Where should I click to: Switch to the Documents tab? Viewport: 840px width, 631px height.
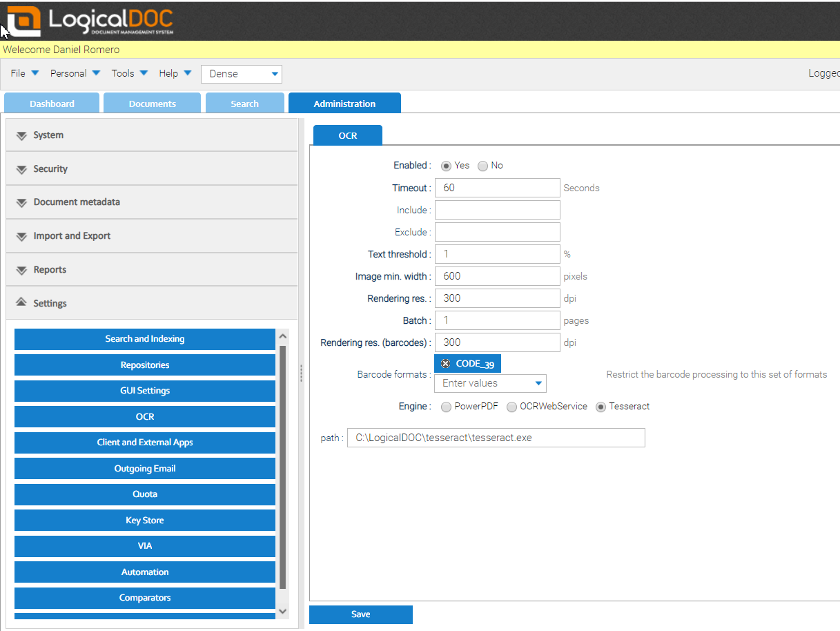152,103
